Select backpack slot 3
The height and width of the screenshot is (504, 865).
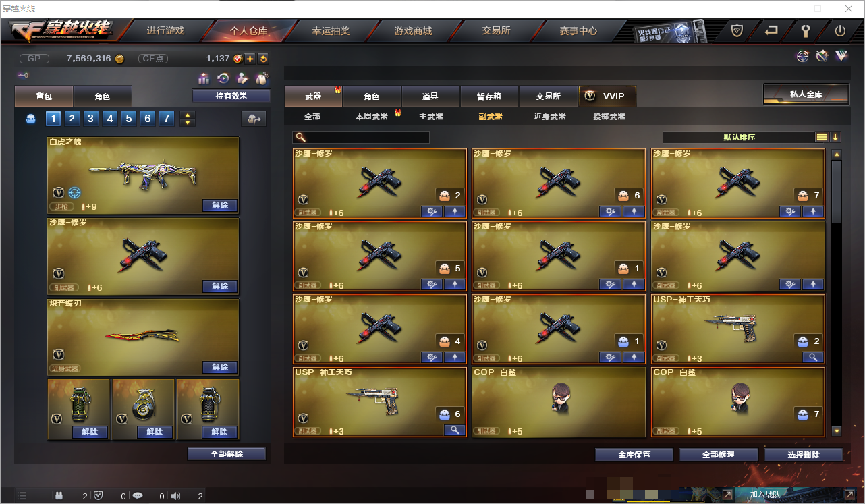pyautogui.click(x=91, y=119)
